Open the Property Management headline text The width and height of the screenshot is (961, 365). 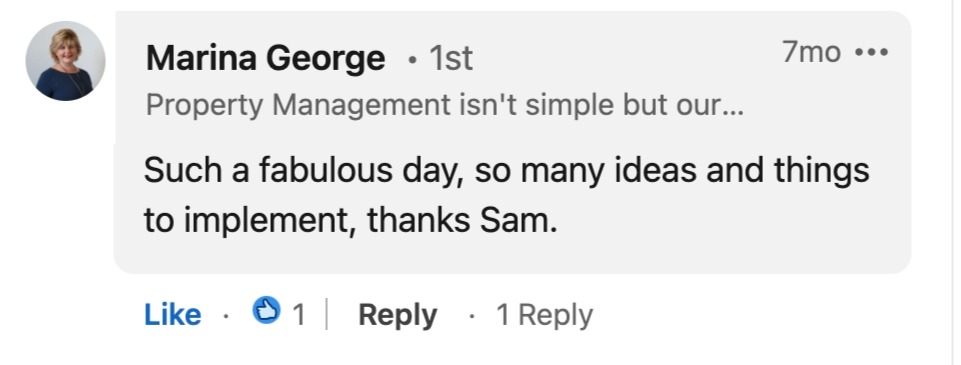444,105
